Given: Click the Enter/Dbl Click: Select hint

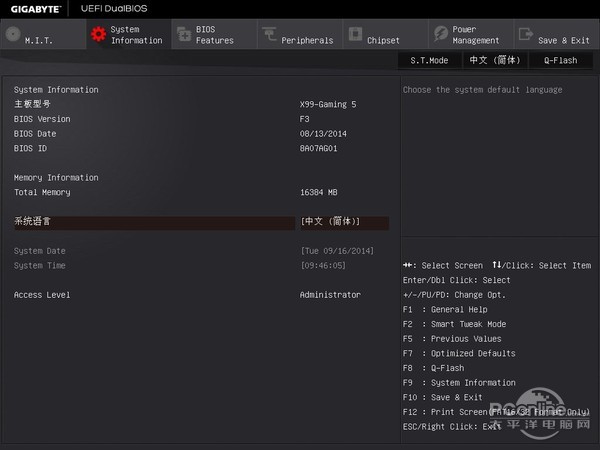Looking at the screenshot, I should point(457,280).
